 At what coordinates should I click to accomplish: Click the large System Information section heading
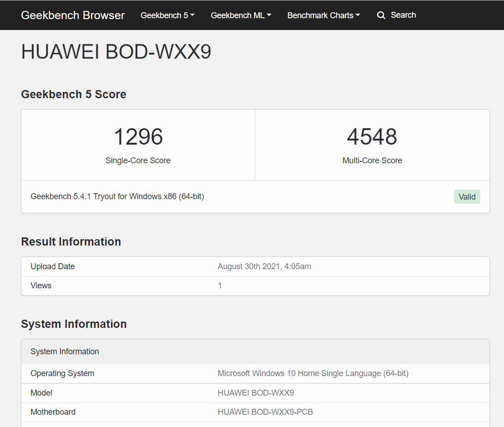pyautogui.click(x=74, y=324)
